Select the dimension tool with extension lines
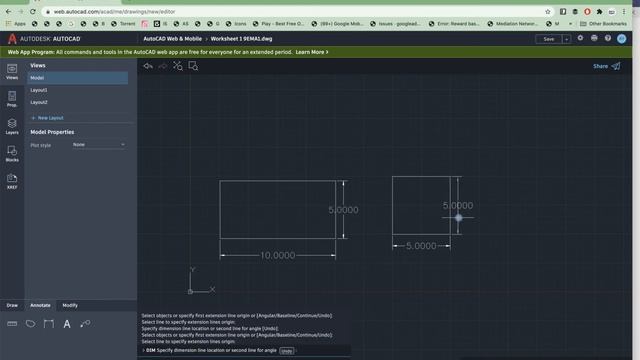640x360 pixels. click(x=49, y=324)
